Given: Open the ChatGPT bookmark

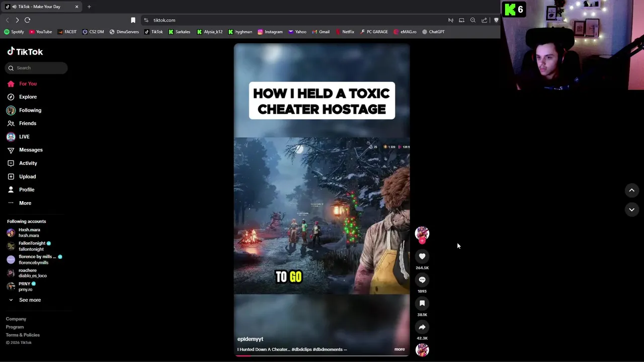Looking at the screenshot, I should [433, 32].
